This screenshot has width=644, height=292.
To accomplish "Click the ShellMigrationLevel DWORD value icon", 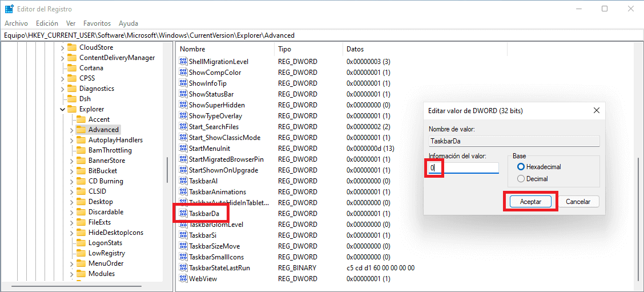I will [183, 62].
